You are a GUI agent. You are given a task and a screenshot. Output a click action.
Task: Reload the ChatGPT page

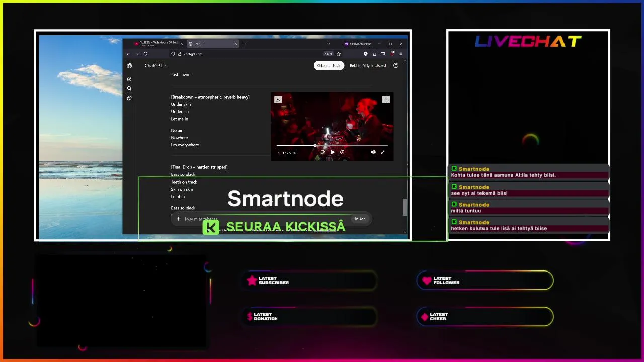[x=145, y=54]
